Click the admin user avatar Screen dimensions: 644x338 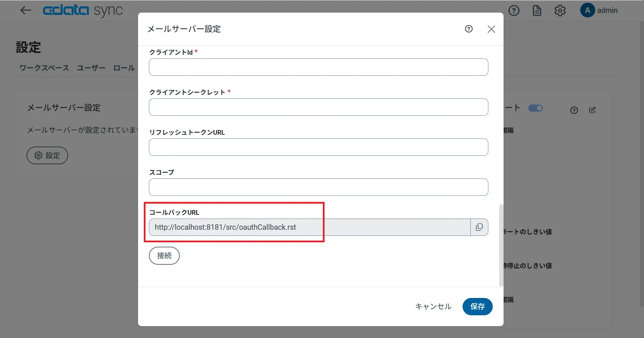click(x=587, y=11)
